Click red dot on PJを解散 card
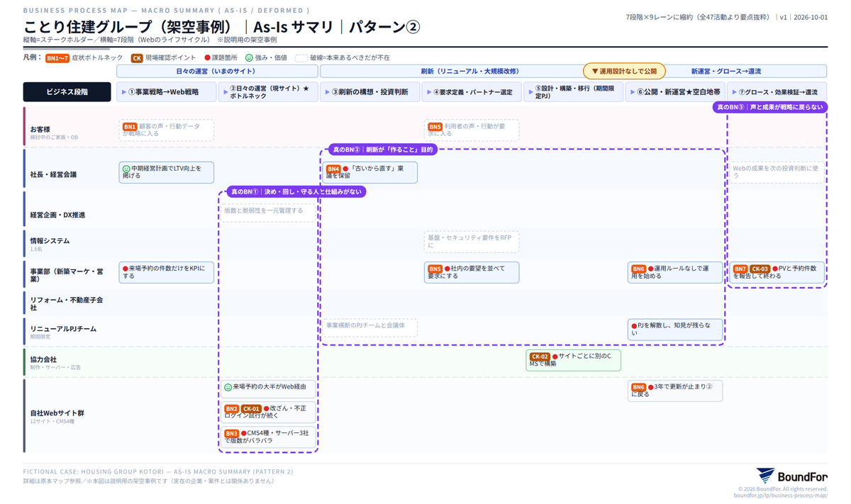This screenshot has height=504, width=851. 634,326
